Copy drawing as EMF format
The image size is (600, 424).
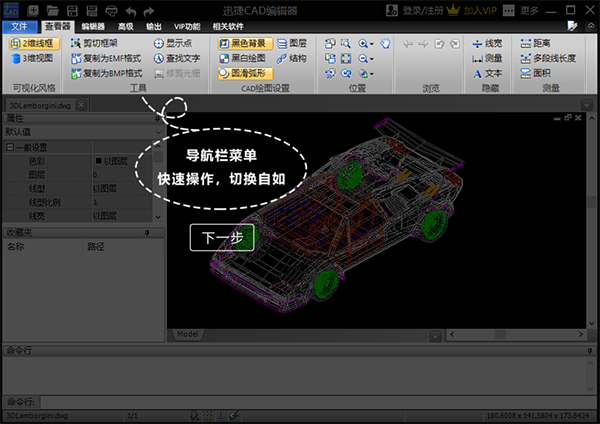(106, 58)
